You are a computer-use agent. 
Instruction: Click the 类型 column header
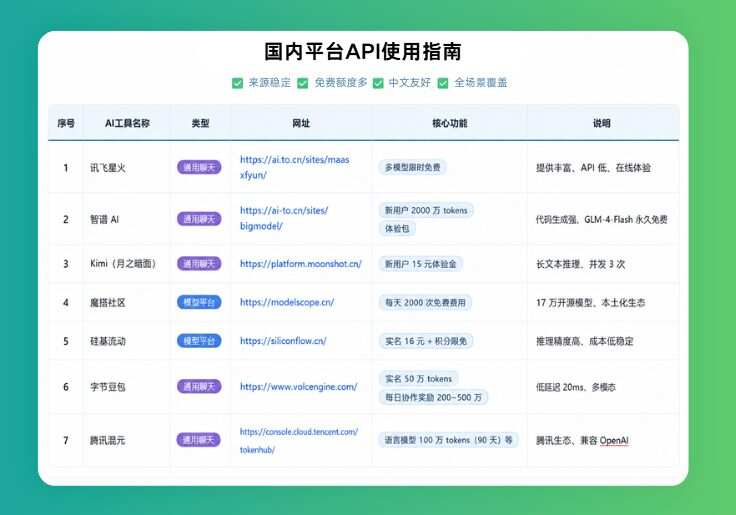point(200,123)
